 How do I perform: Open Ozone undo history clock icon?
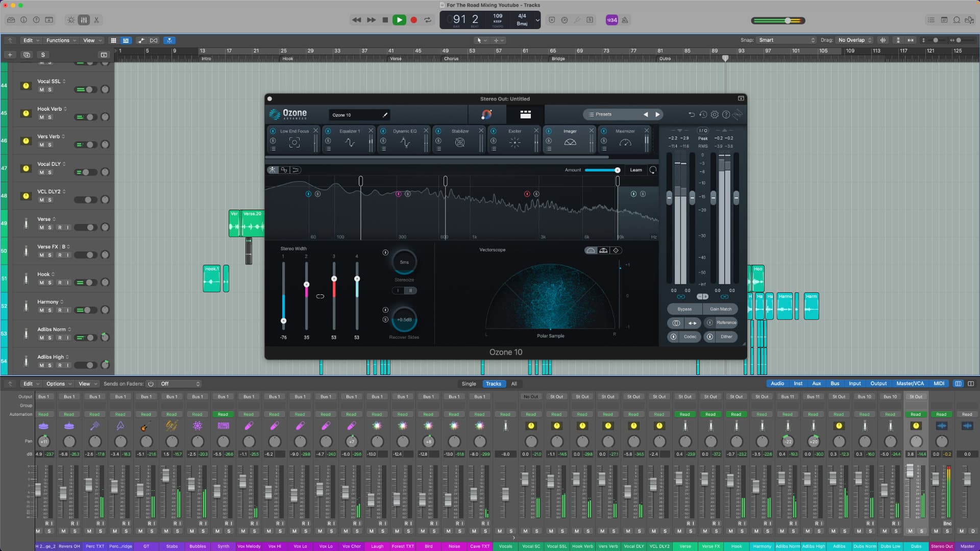703,114
